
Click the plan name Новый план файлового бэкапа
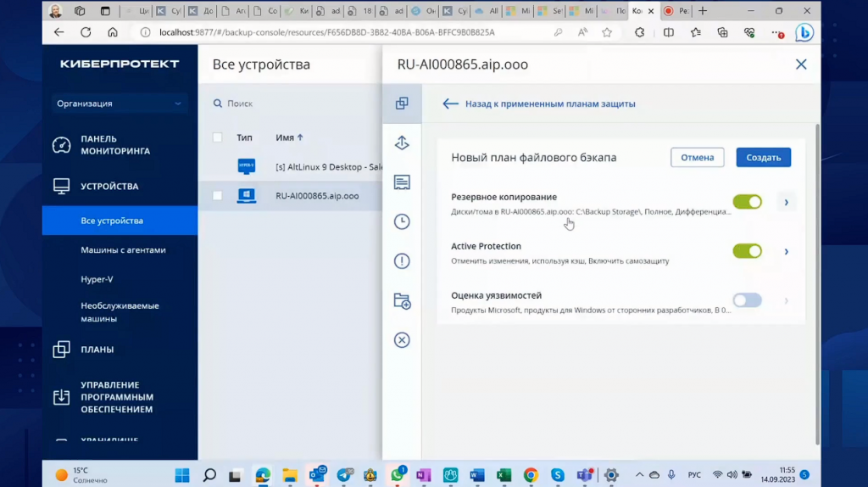point(534,157)
